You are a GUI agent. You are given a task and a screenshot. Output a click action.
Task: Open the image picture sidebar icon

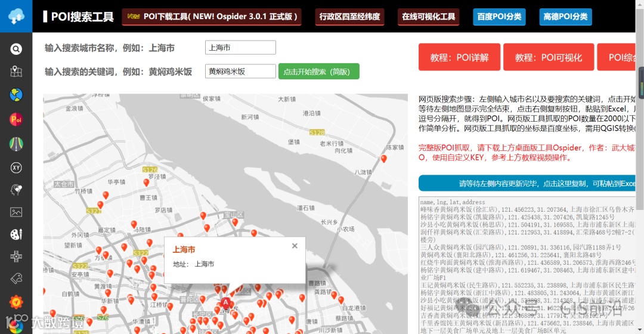pos(16,212)
